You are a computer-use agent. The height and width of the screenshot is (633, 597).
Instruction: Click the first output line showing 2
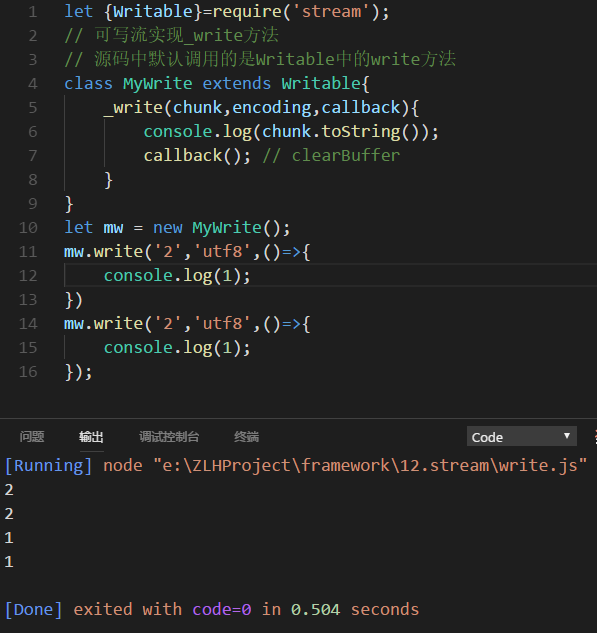coord(9,490)
